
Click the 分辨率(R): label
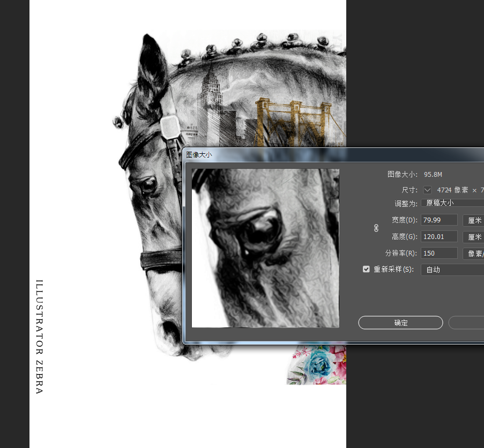401,253
